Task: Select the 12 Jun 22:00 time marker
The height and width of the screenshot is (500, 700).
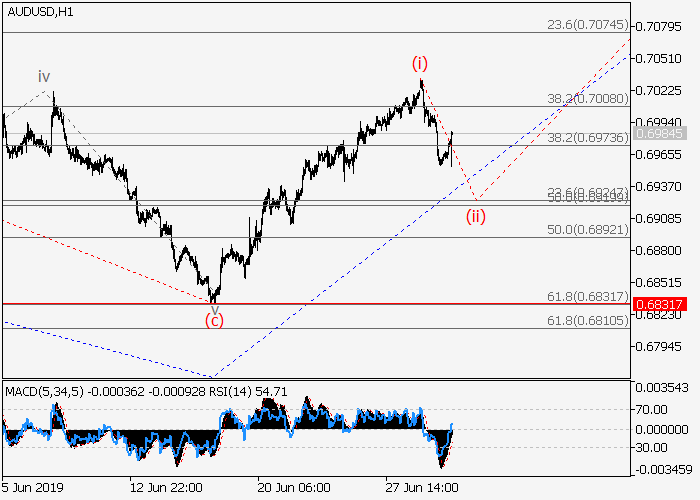Action: point(164,487)
